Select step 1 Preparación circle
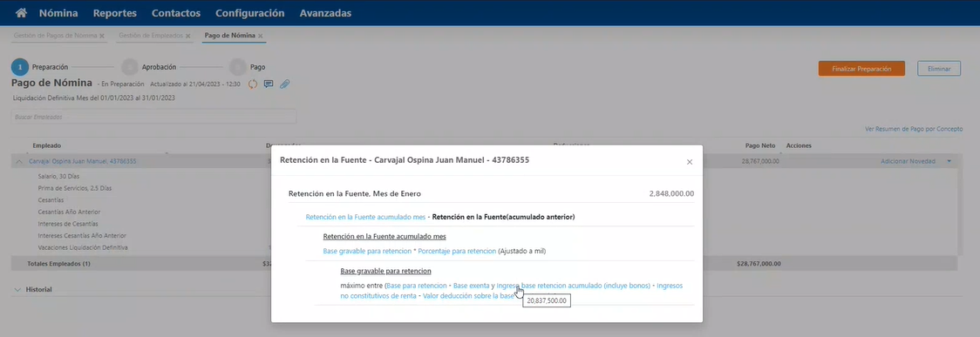980x337 pixels. click(x=20, y=67)
